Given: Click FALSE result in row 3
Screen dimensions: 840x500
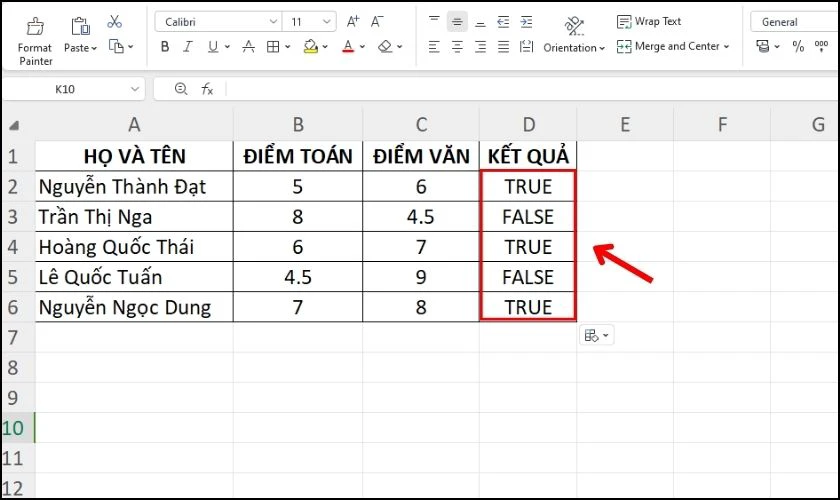Looking at the screenshot, I should (x=528, y=217).
